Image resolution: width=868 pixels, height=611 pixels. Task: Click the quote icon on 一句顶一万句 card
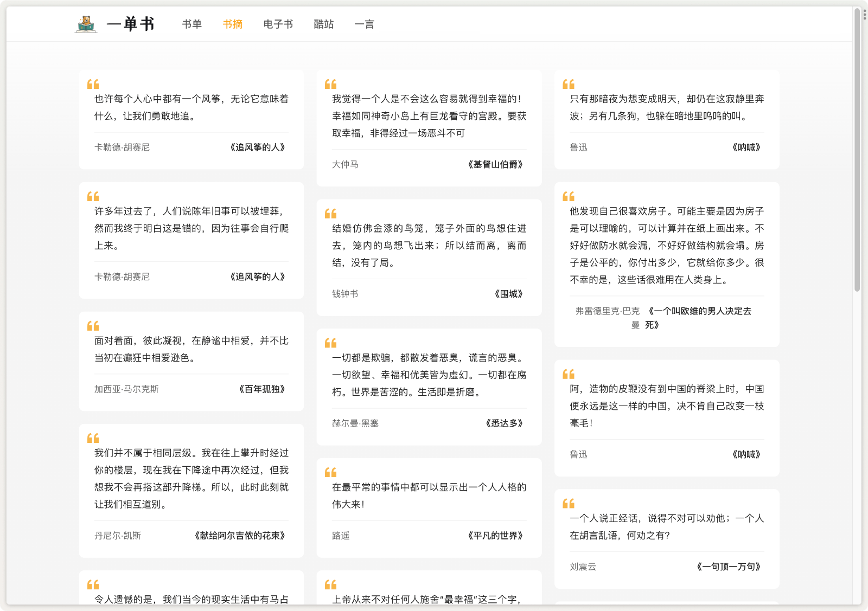569,503
